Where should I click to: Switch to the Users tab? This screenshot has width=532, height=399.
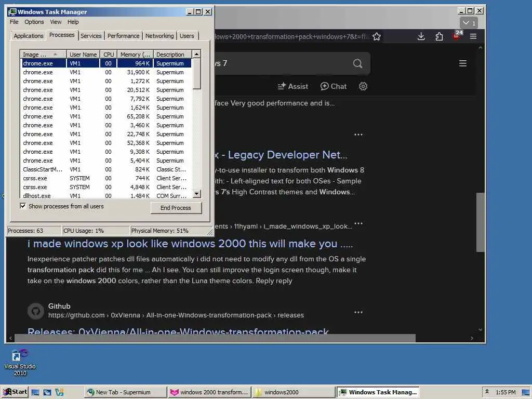187,36
